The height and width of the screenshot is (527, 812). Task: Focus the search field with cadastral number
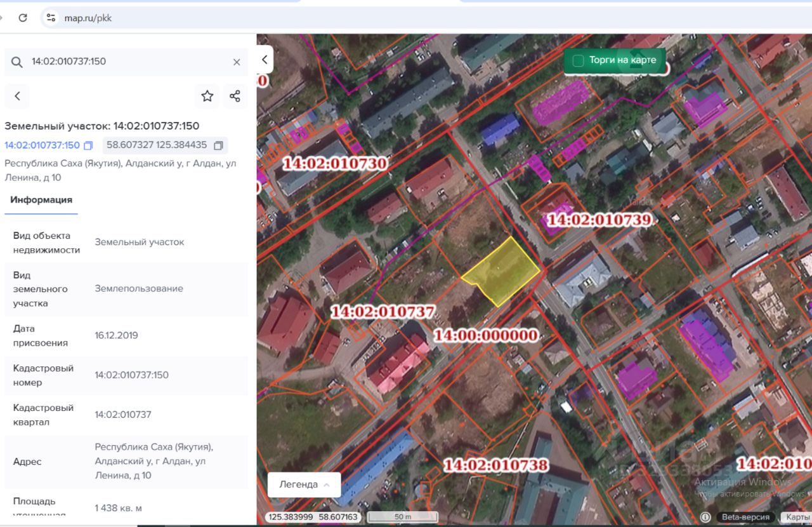pyautogui.click(x=127, y=62)
